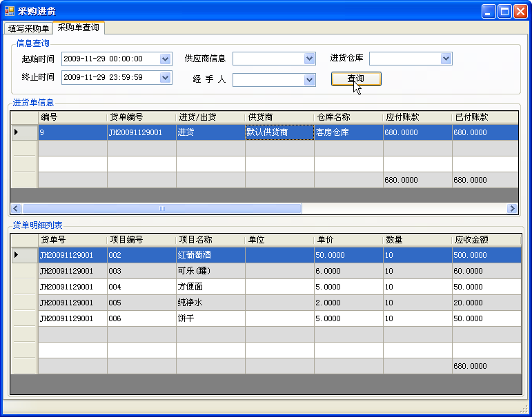This screenshot has height=417, width=532.
Task: Open the 起始时间 date dropdown
Action: click(x=165, y=59)
